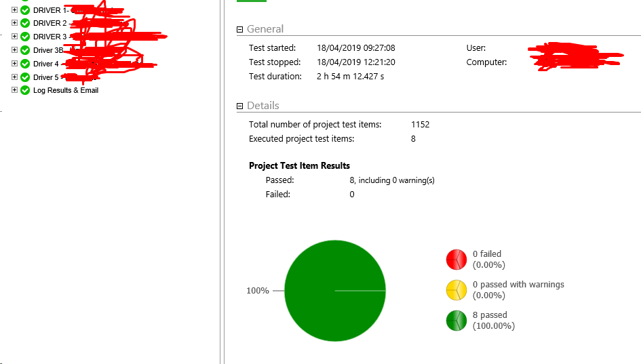Expand the Driver 4 tree node
The height and width of the screenshot is (364, 641).
(x=15, y=64)
